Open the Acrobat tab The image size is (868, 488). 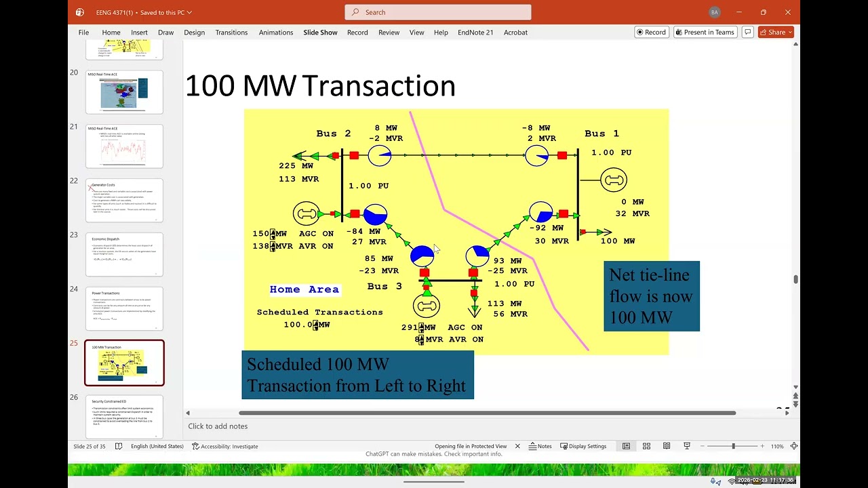(x=515, y=33)
